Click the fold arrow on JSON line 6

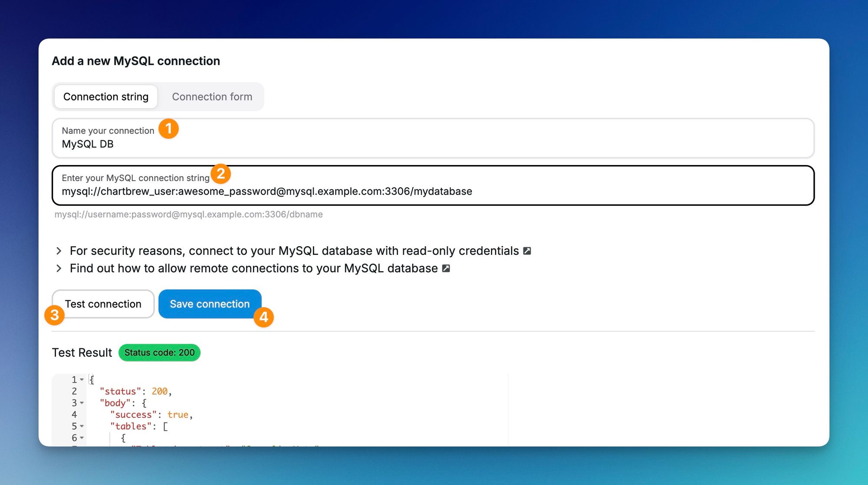(82, 438)
